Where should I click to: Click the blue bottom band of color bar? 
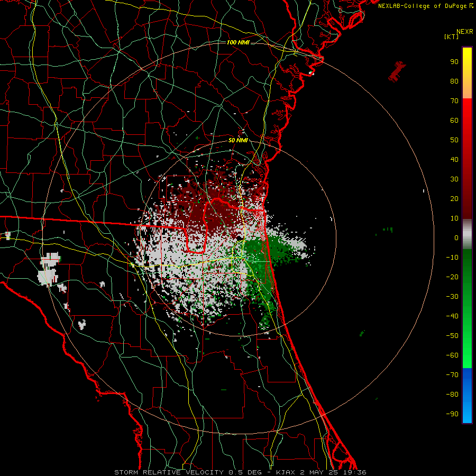coord(467,396)
